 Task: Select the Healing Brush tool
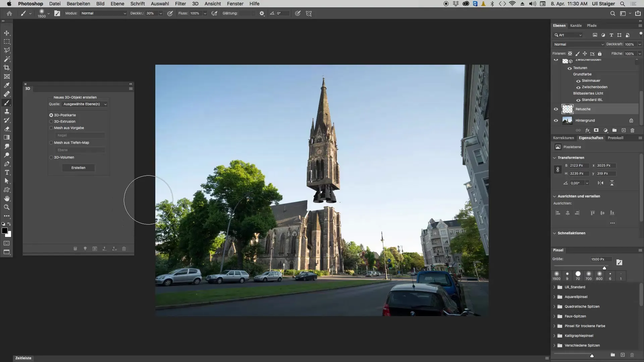click(7, 94)
